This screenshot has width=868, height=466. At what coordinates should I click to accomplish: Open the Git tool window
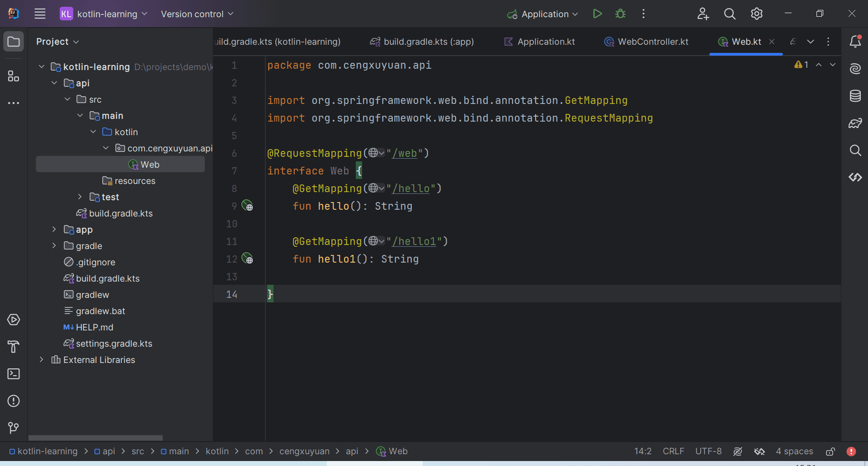(14, 428)
